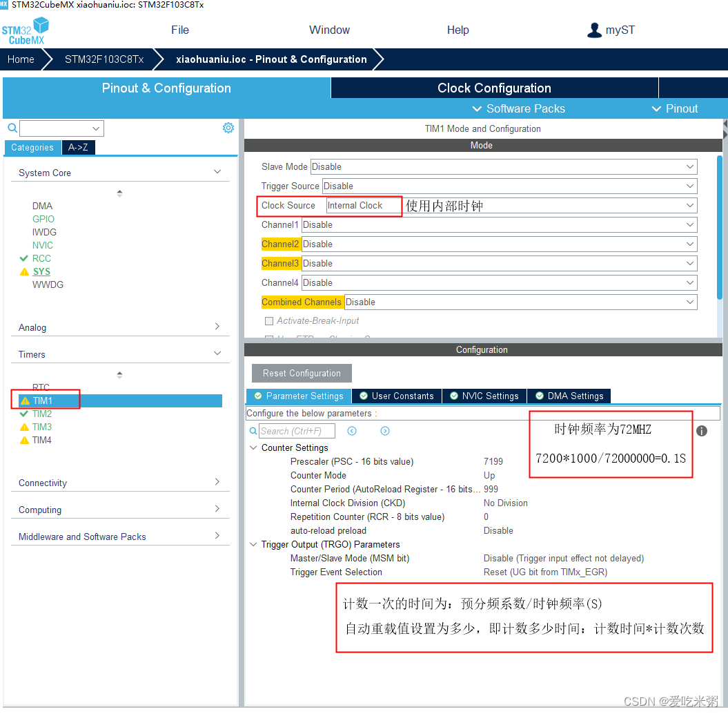Select the Categories tab
728x714 pixels.
(x=32, y=147)
